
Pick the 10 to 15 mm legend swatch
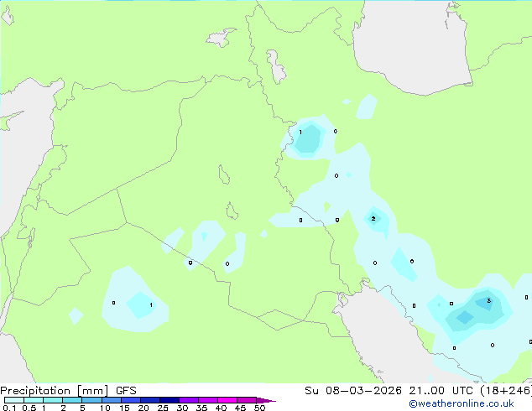111,400
